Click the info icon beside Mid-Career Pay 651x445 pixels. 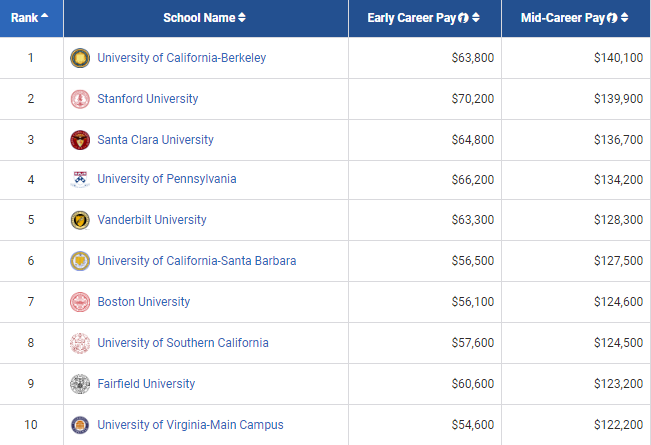pyautogui.click(x=624, y=18)
